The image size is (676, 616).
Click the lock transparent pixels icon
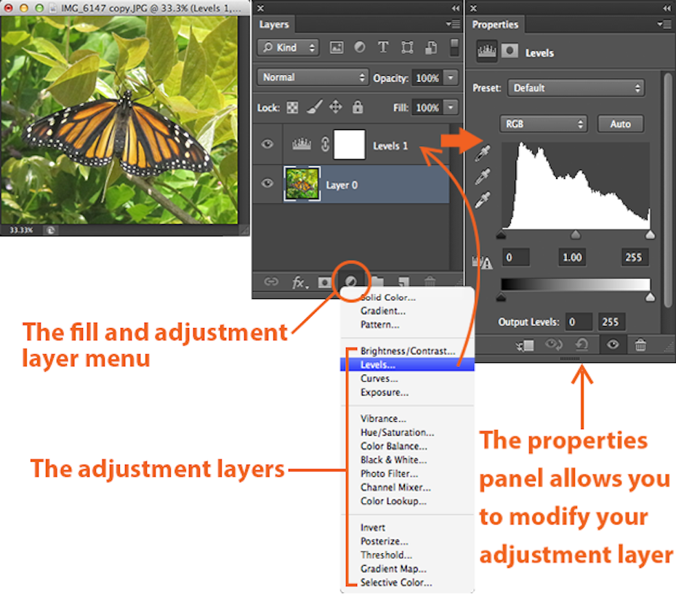coord(291,108)
